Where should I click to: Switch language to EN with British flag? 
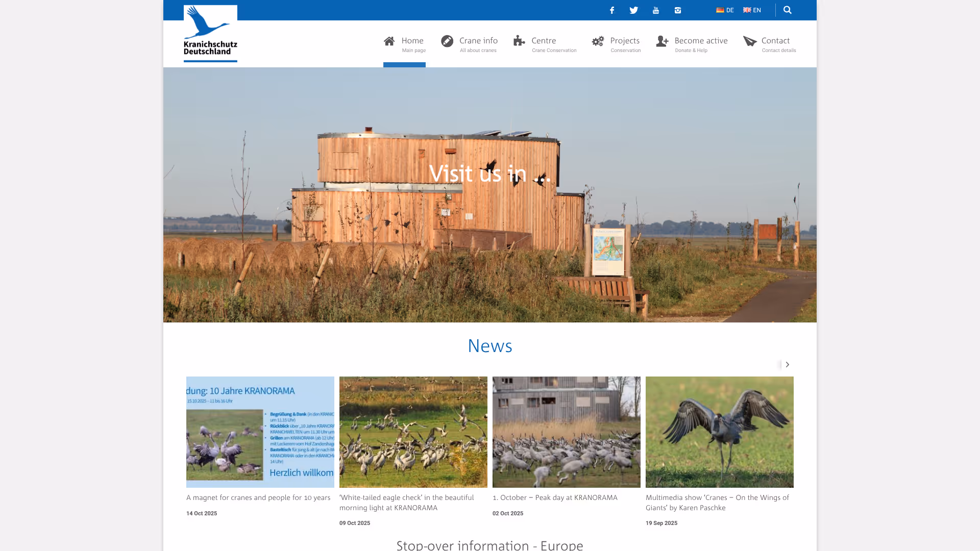(751, 10)
